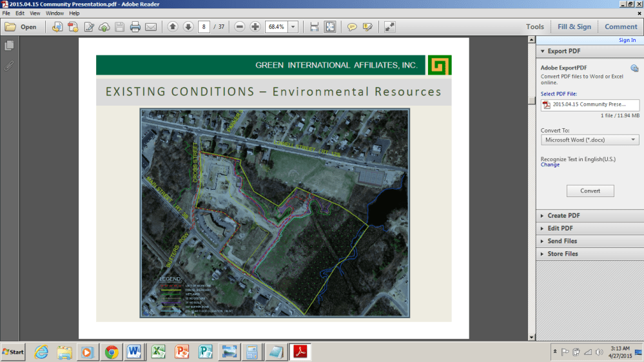Click the page number input field
The width and height of the screenshot is (644, 362).
(204, 27)
